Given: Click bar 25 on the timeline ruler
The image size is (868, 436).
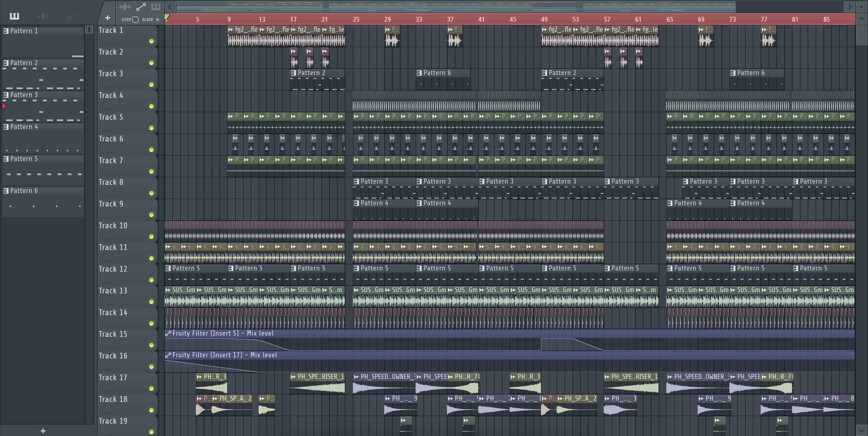Looking at the screenshot, I should 356,20.
